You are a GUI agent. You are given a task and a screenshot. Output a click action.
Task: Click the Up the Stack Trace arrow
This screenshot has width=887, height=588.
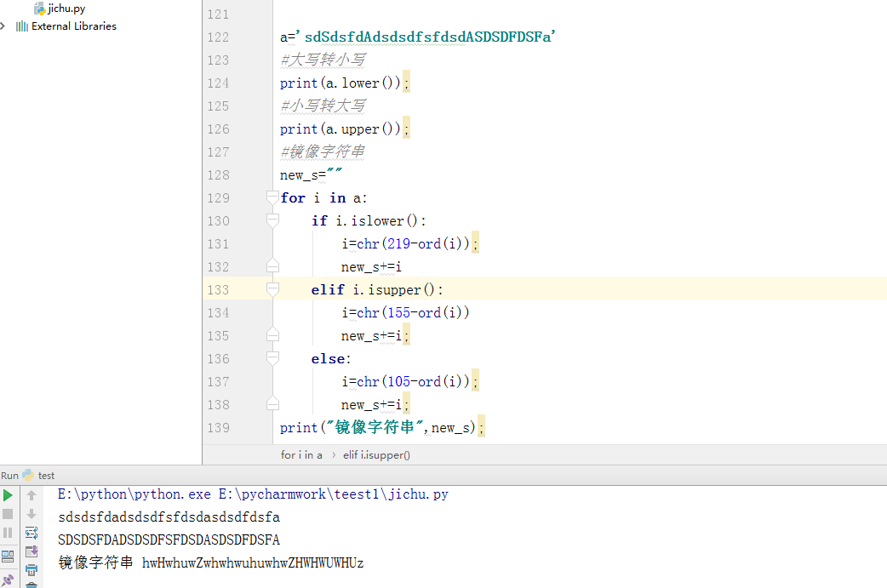(31, 494)
